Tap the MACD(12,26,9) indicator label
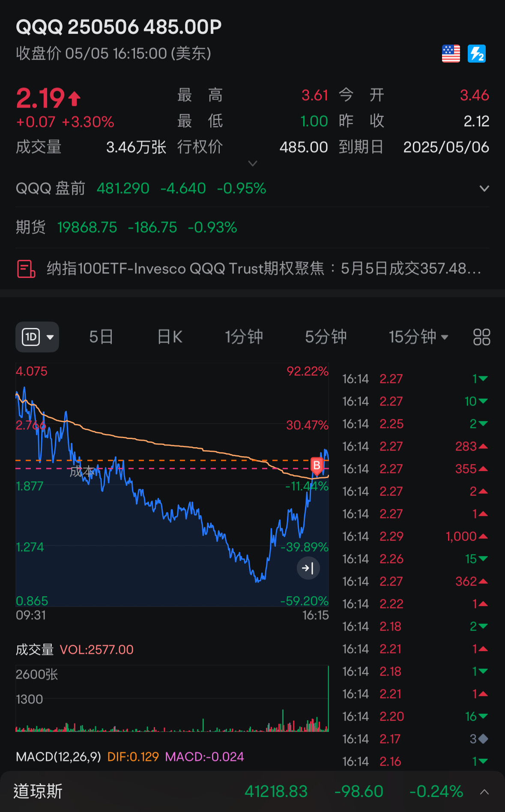Screen dimensions: 505x812 (58, 757)
